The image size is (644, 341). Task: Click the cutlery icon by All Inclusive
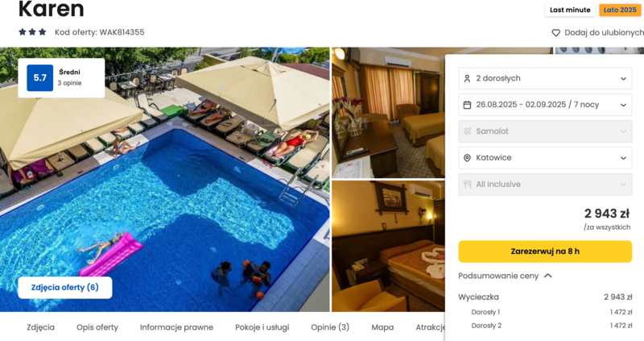coord(467,185)
